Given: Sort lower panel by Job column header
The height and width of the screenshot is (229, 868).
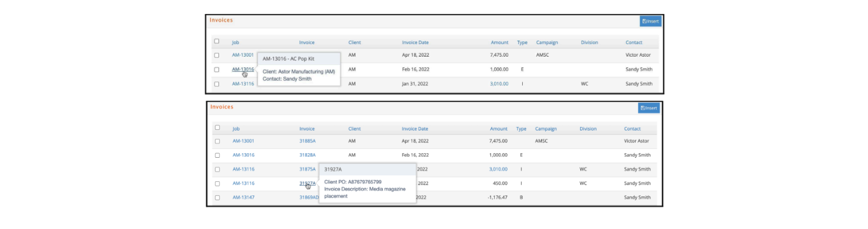Looking at the screenshot, I should (236, 129).
